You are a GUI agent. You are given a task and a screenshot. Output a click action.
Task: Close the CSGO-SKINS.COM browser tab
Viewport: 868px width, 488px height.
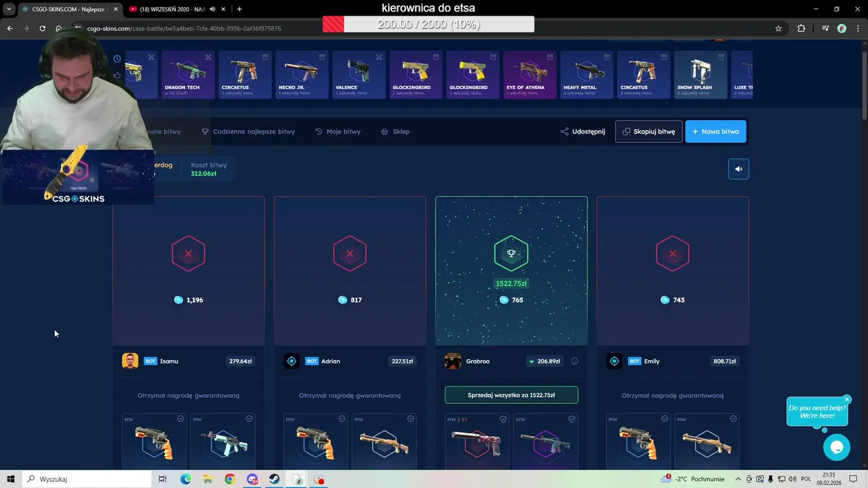click(115, 9)
